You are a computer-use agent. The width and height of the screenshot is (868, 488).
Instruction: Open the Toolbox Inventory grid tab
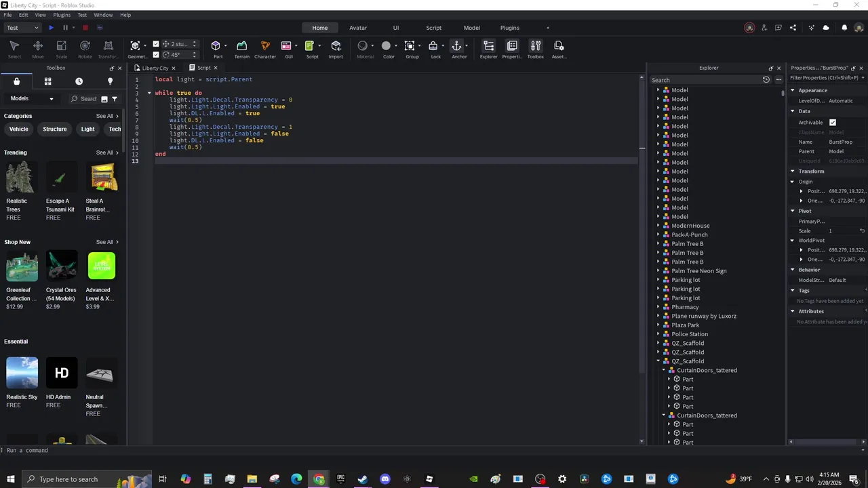click(x=47, y=81)
